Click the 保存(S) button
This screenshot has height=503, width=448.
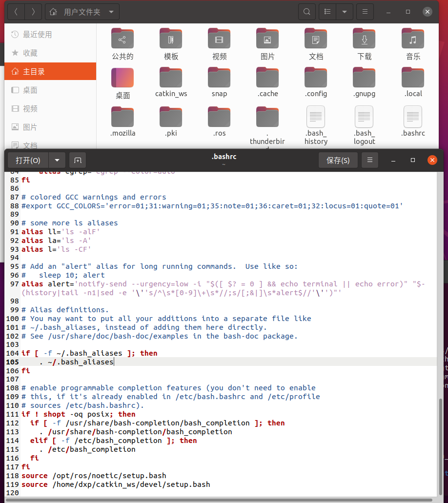pyautogui.click(x=338, y=160)
